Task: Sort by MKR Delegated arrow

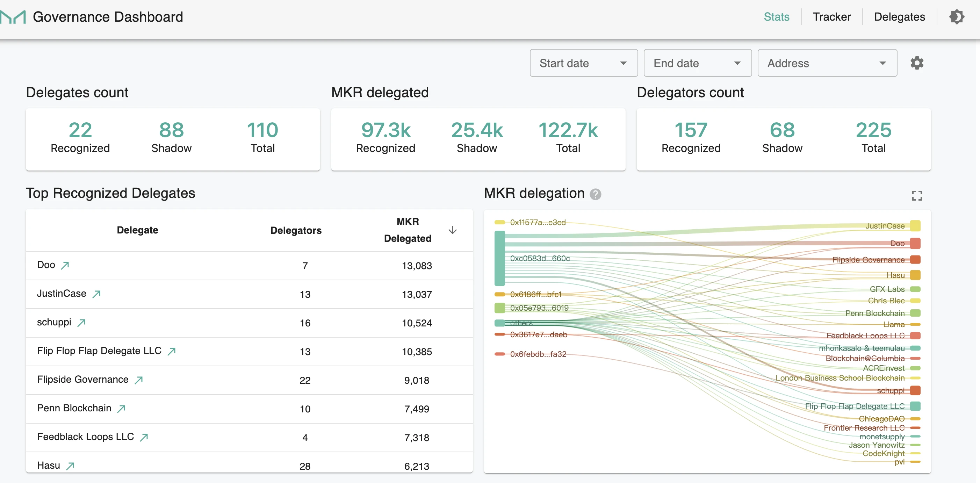Action: click(x=452, y=230)
